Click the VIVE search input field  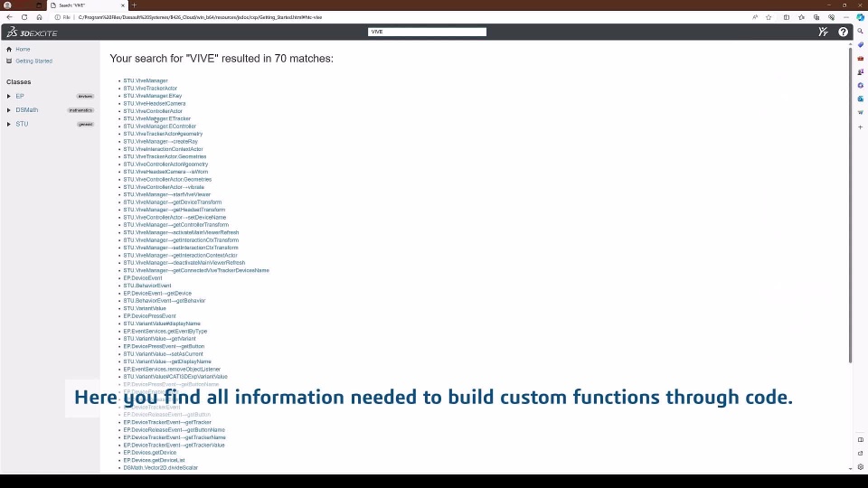[x=427, y=32]
